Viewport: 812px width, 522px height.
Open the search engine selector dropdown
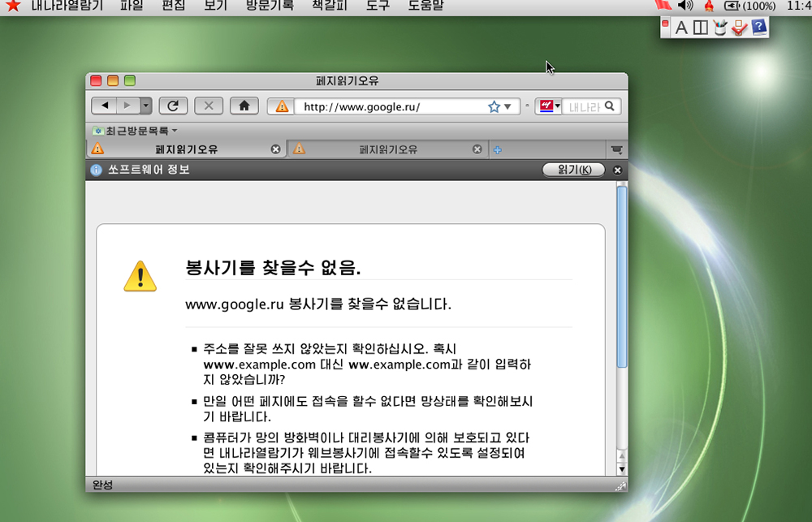(x=550, y=106)
